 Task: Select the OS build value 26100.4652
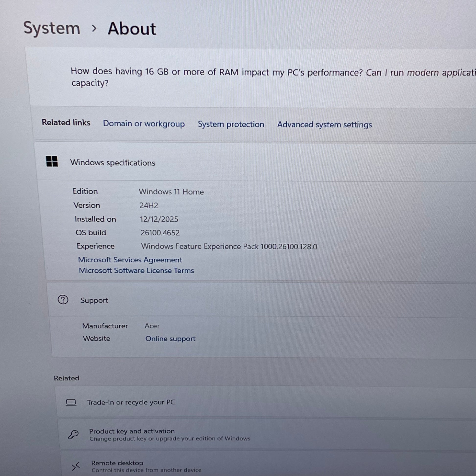[x=160, y=233]
